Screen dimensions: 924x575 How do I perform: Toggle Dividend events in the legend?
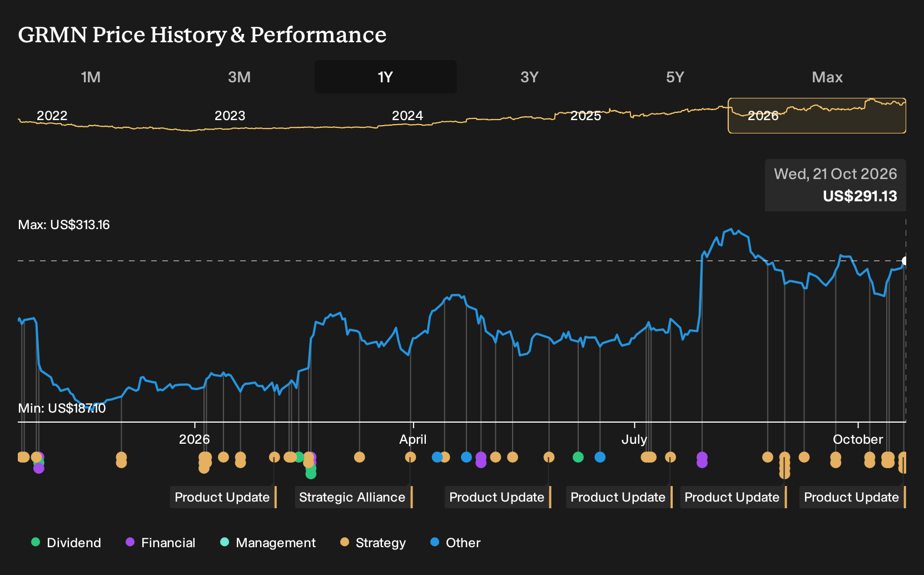66,542
